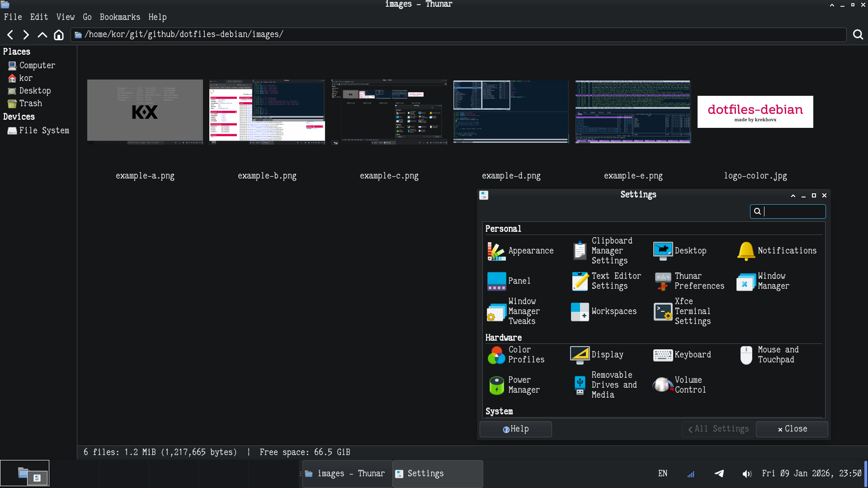The width and height of the screenshot is (868, 488).
Task: Open Removable Drives and Media
Action: [580, 385]
